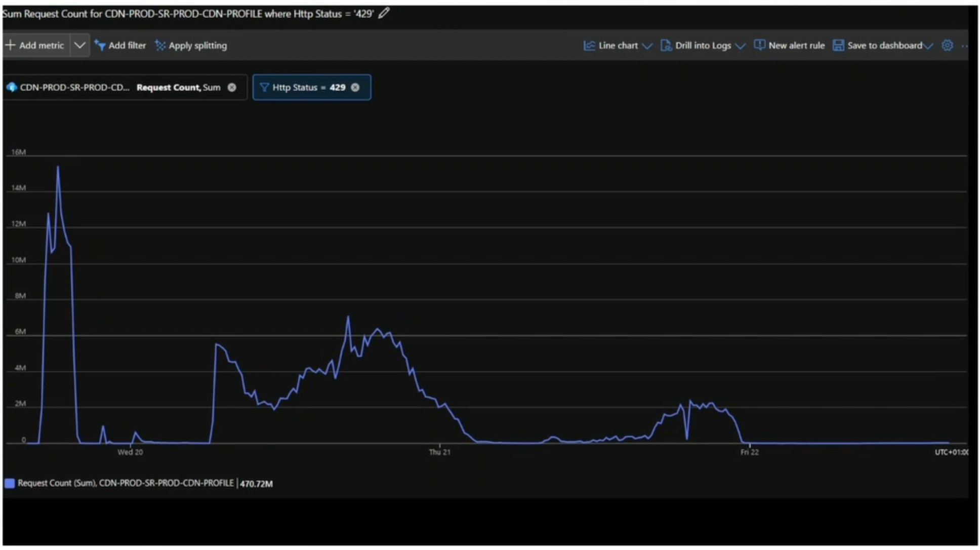This screenshot has height=550, width=980.
Task: Click the pencil icon to edit the chart title
Action: coord(384,13)
